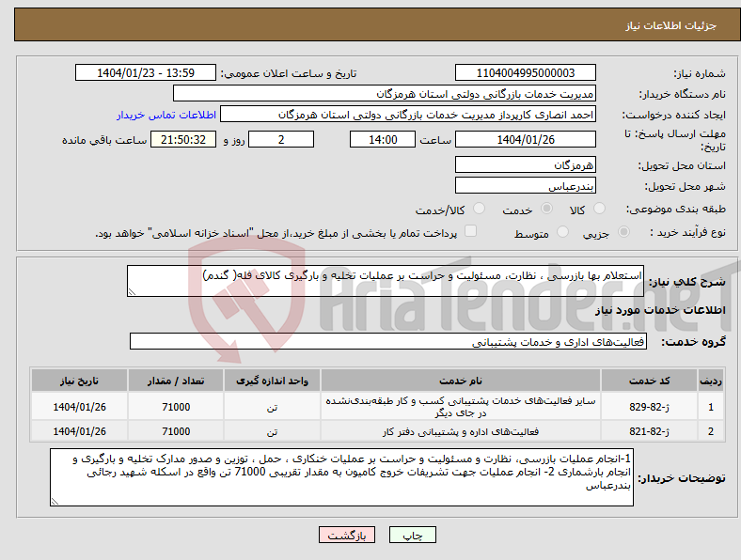This screenshot has width=741, height=560.
Task: Click the remaining days field showing 2
Action: 281,139
